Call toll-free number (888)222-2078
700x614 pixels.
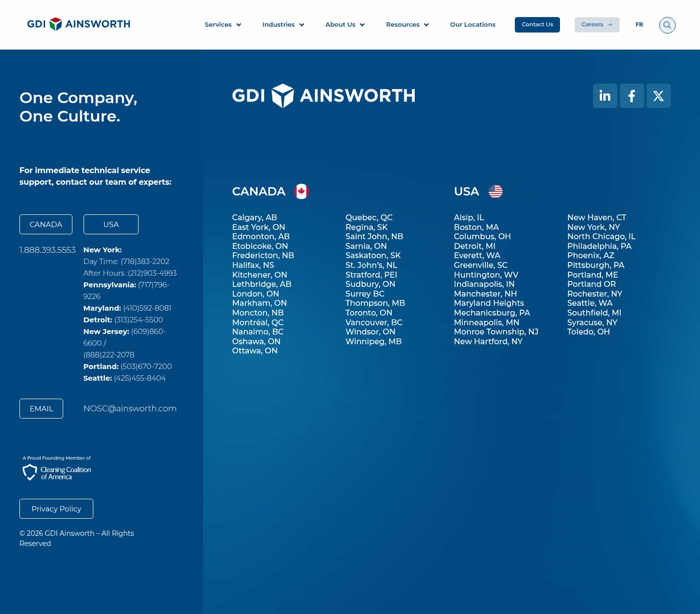109,355
